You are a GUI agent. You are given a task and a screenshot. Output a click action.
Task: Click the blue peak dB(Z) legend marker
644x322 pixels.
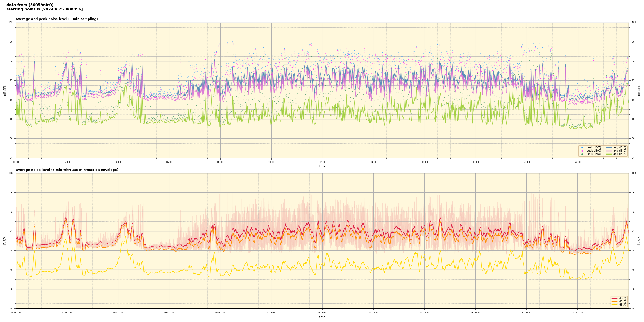[582, 148]
